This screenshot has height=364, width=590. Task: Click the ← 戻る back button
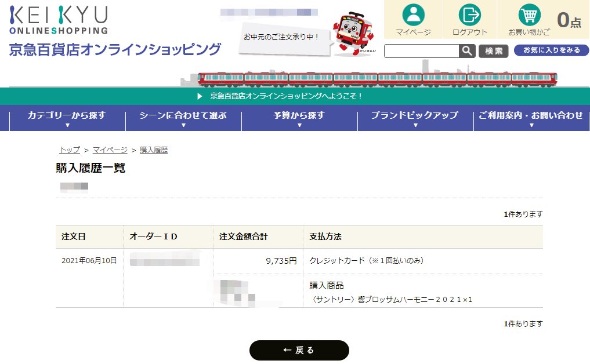pyautogui.click(x=299, y=350)
